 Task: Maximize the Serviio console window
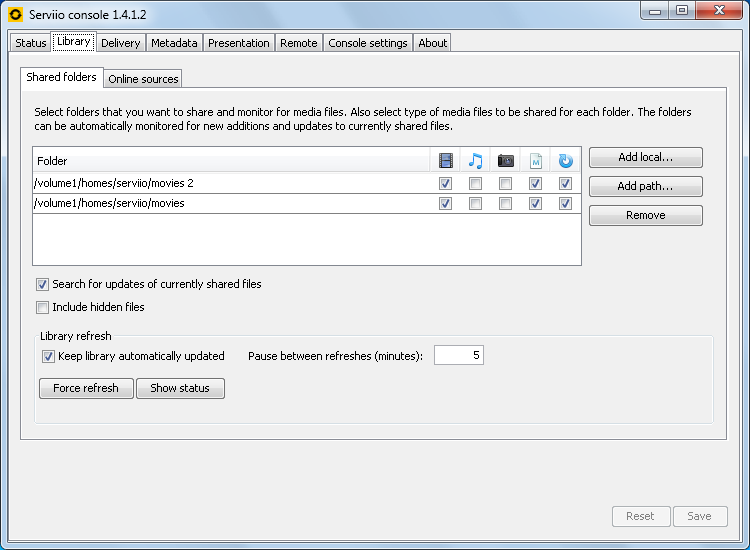(x=682, y=11)
